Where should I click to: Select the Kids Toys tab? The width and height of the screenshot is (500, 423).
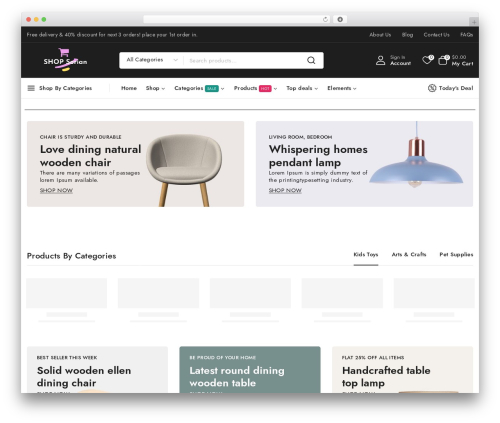366,254
